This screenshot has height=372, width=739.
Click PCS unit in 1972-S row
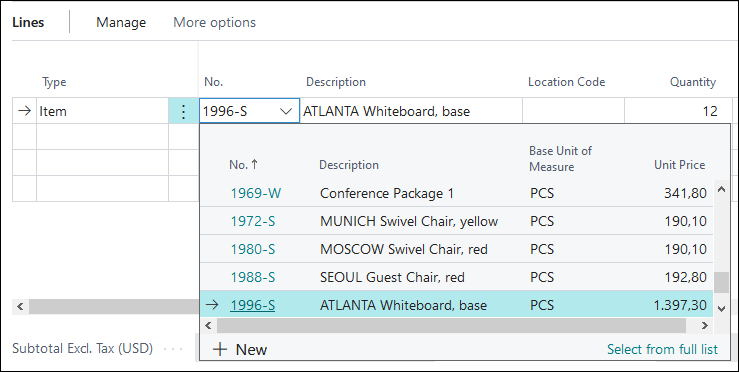pyautogui.click(x=542, y=221)
